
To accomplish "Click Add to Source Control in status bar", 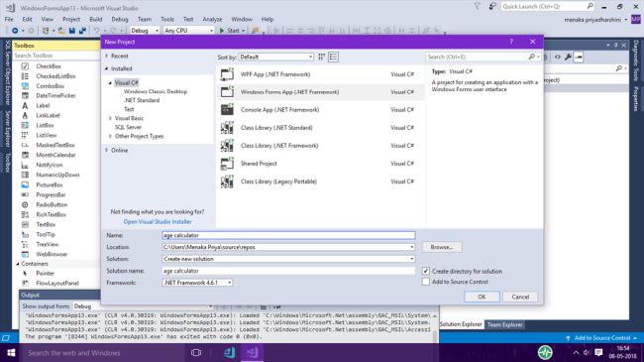I will [x=602, y=338].
